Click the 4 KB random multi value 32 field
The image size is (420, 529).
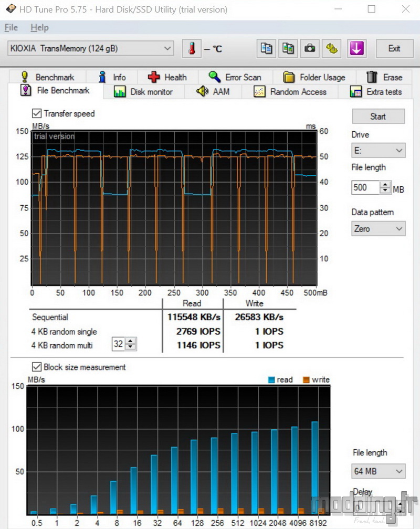coord(118,344)
